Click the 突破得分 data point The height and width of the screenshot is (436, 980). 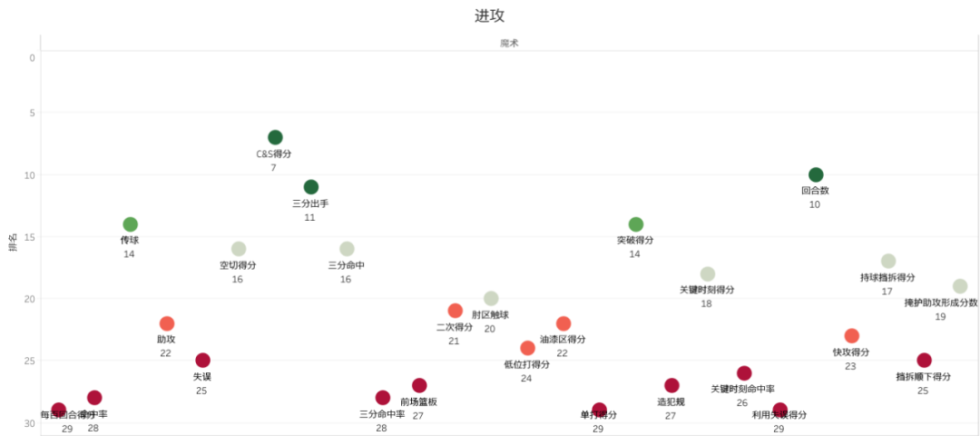pyautogui.click(x=635, y=224)
